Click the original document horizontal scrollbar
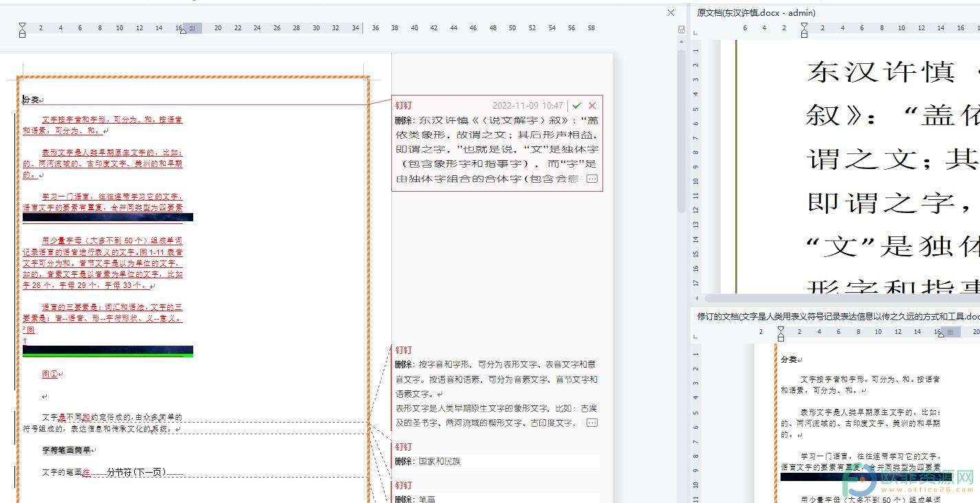This screenshot has height=503, width=980. pos(842,298)
